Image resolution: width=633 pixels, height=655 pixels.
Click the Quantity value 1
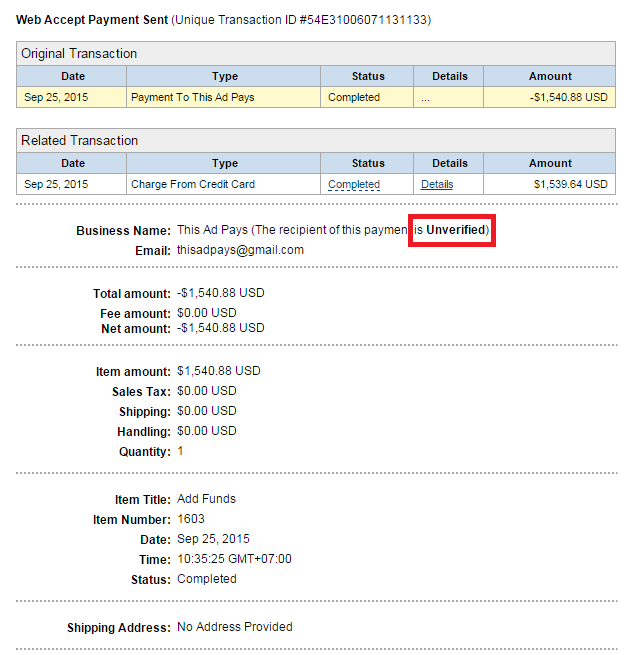pyautogui.click(x=181, y=451)
